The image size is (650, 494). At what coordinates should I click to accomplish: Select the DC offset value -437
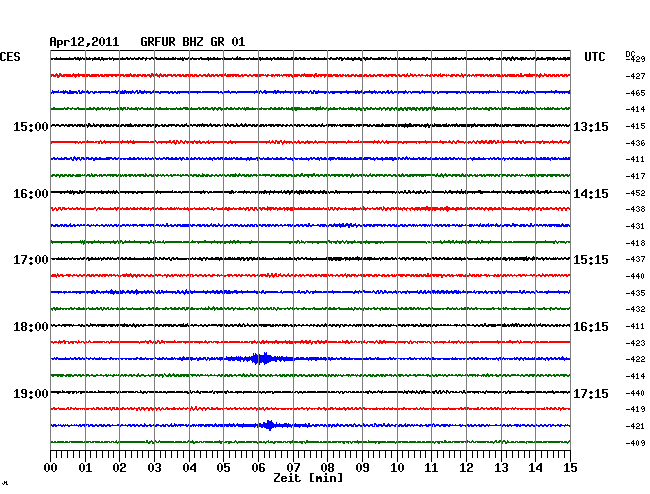(x=635, y=259)
